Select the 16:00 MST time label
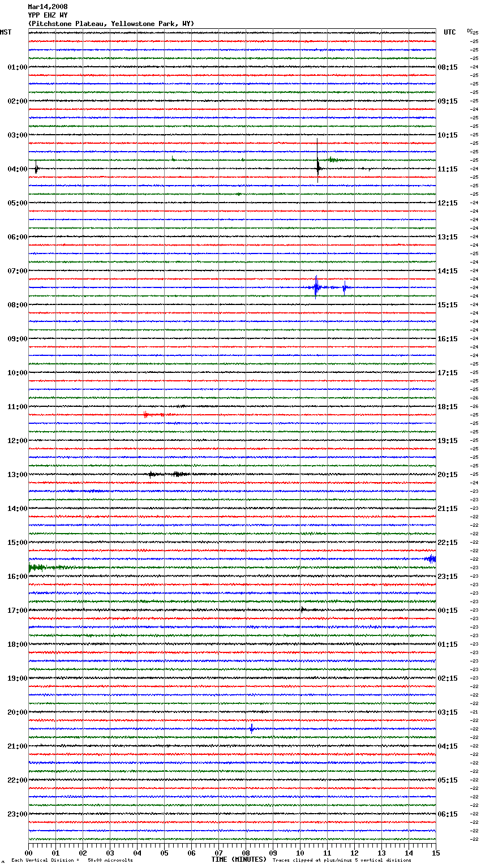The image size is (481, 868). coord(18,577)
